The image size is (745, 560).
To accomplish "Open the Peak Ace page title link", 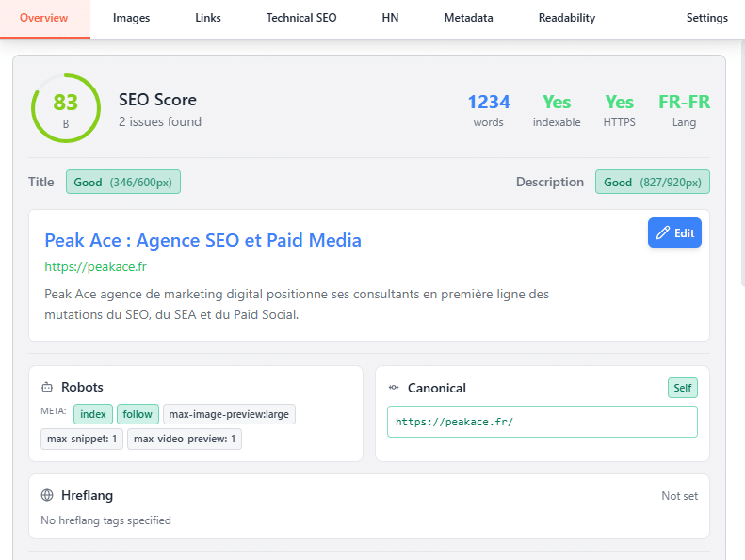I will 202,240.
